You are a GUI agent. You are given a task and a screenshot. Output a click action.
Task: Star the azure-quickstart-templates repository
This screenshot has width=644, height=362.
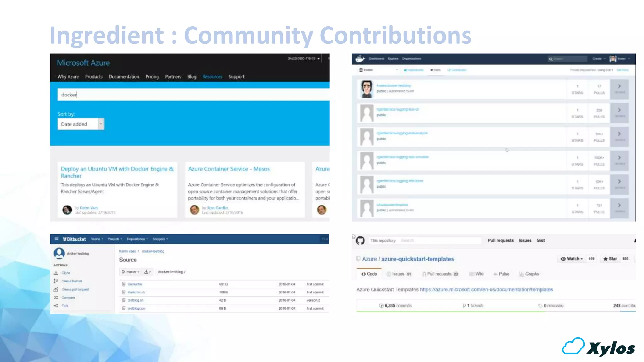point(610,259)
